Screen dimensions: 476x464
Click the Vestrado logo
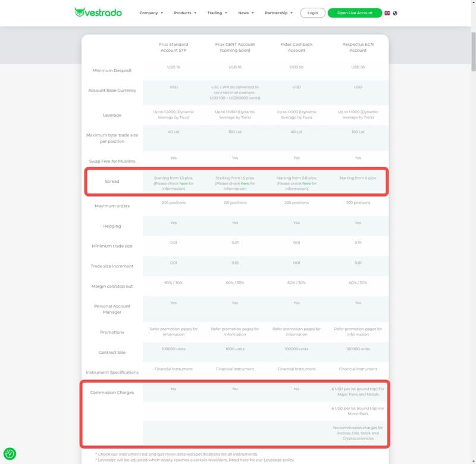coord(98,13)
